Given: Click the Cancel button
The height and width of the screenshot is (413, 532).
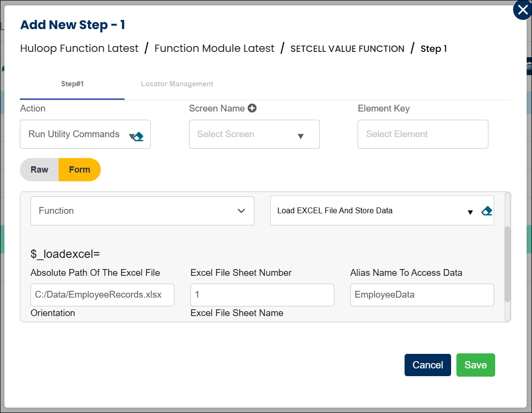Looking at the screenshot, I should point(427,365).
